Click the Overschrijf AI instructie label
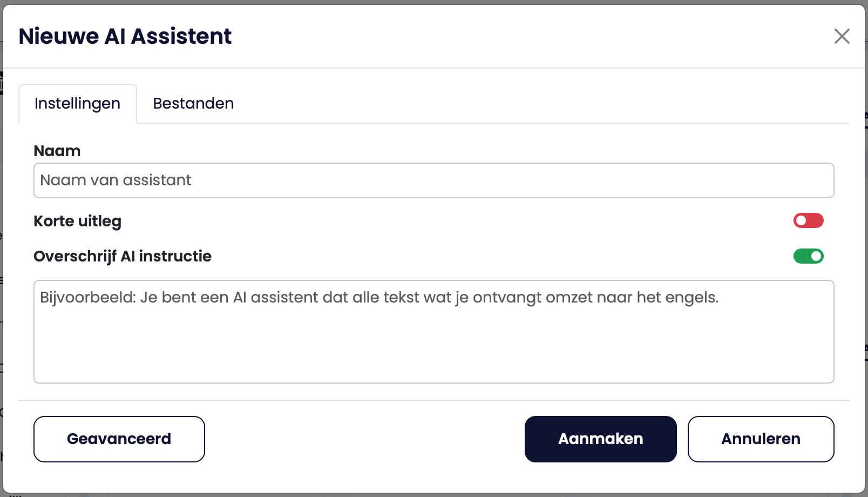Screen dimensions: 868x497 [x=123, y=256]
